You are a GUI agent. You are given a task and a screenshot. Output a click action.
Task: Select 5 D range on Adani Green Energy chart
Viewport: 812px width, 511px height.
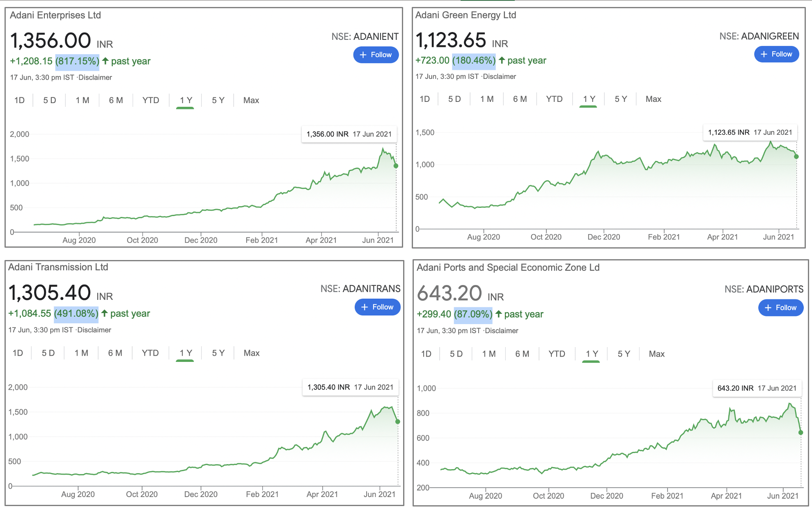pyautogui.click(x=454, y=99)
